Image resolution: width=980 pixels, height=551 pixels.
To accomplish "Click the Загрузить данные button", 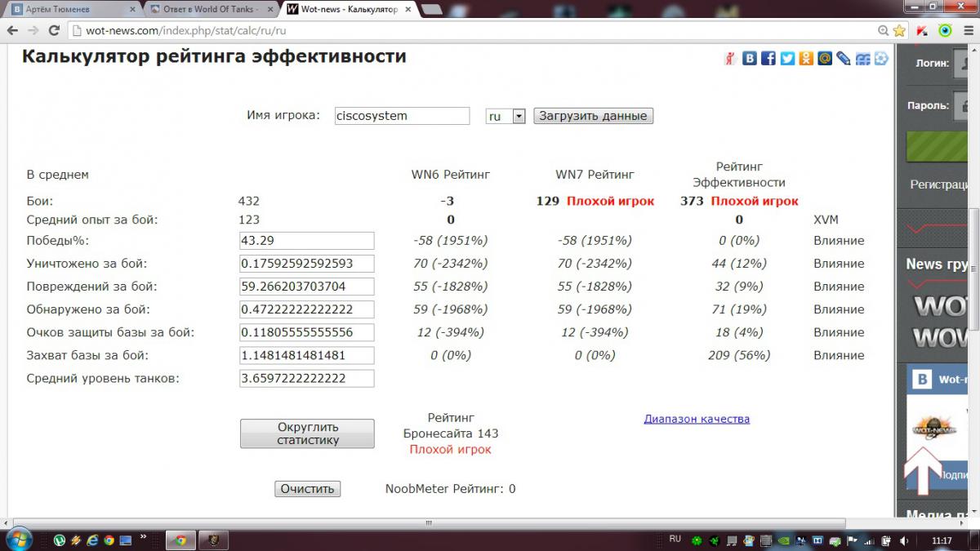I will (593, 116).
